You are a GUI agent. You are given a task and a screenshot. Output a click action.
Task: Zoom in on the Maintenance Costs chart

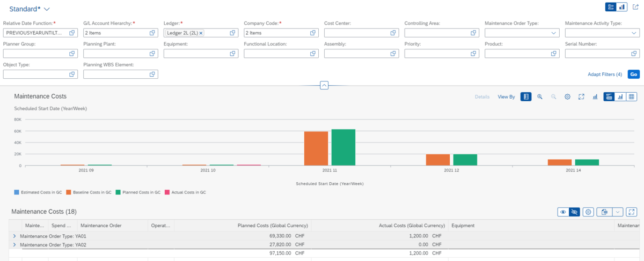539,97
